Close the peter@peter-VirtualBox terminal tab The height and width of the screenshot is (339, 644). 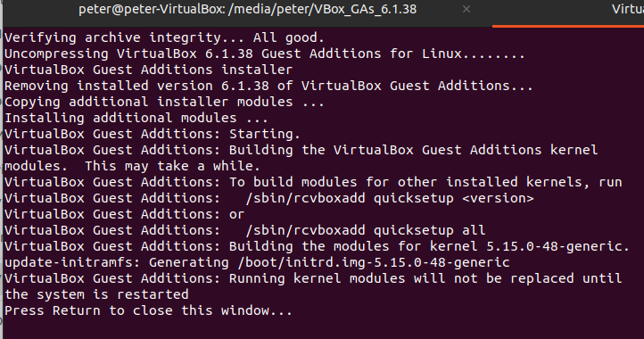point(466,9)
